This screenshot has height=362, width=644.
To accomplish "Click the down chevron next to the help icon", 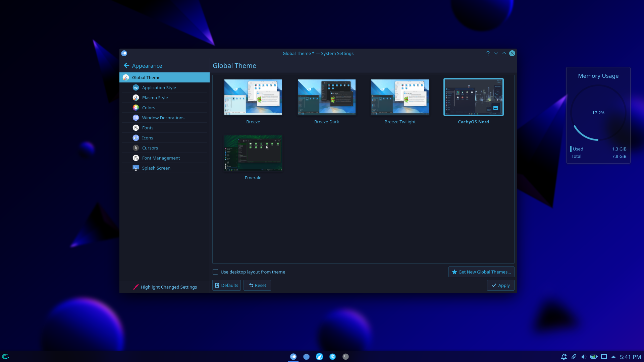I will 496,53.
